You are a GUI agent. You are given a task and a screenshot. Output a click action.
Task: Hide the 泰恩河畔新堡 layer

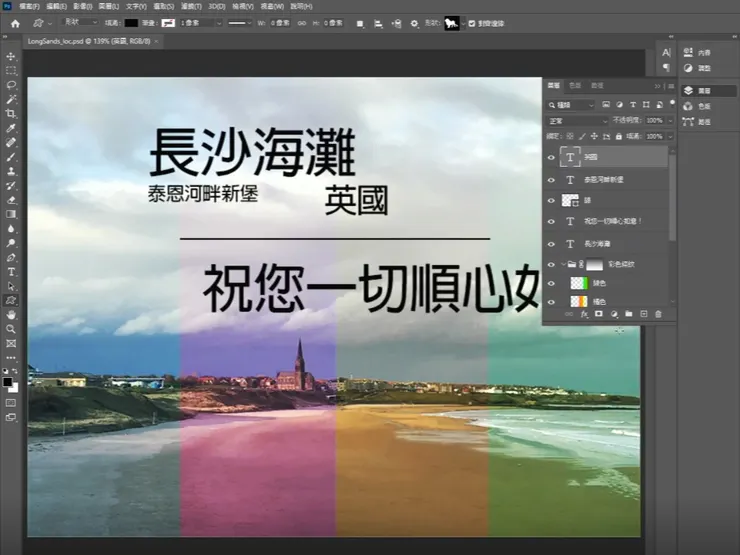point(551,180)
